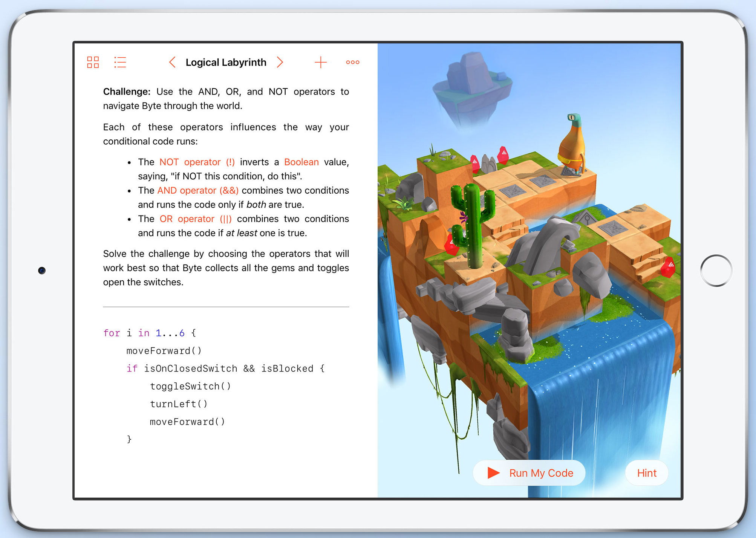756x538 pixels.
Task: Go to the next page chevron
Action: tap(280, 62)
